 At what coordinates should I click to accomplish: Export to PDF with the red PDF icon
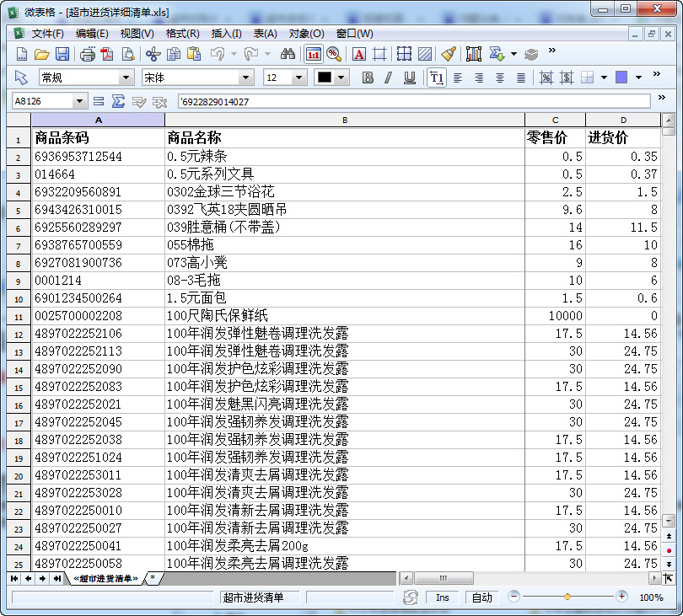point(107,55)
